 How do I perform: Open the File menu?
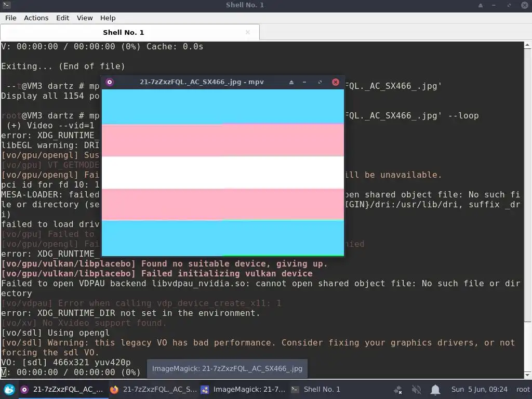[11, 18]
